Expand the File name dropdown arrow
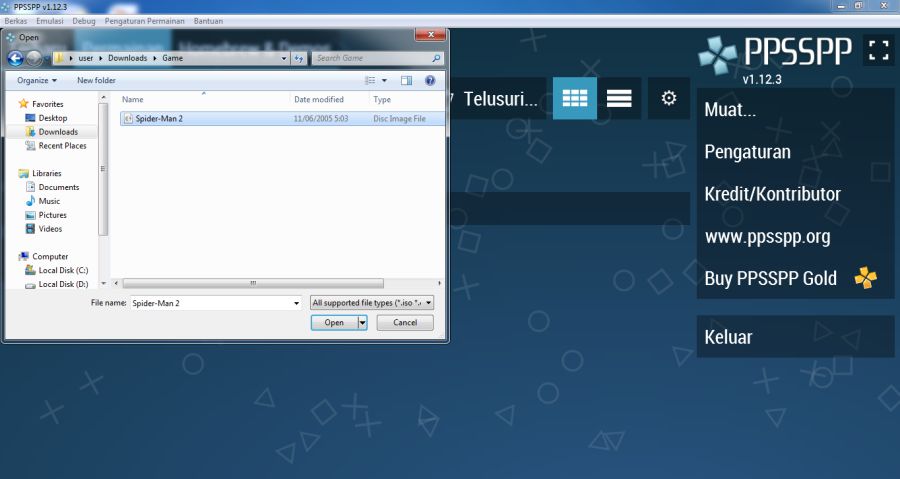This screenshot has width=900, height=479. click(296, 303)
